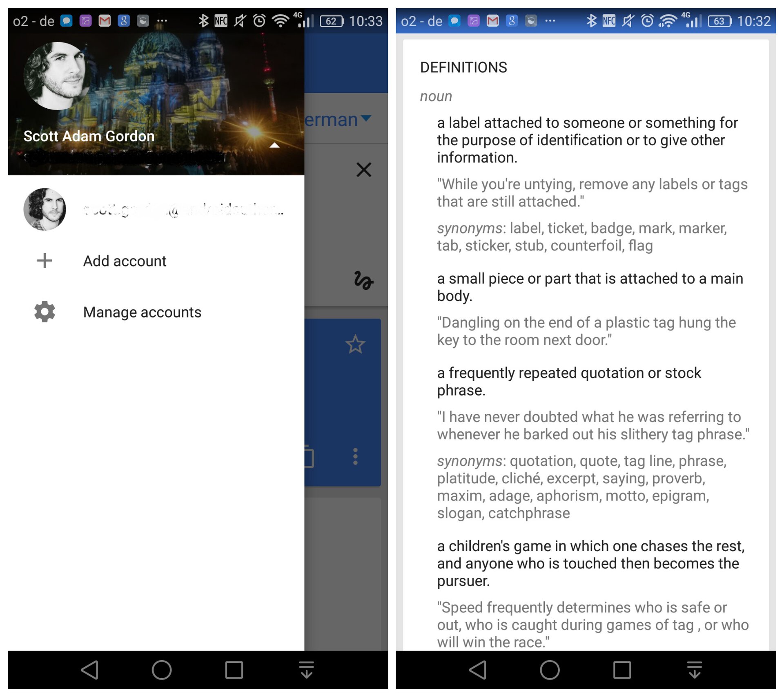Tap the large profile picture in header
This screenshot has width=784, height=697.
tap(57, 76)
